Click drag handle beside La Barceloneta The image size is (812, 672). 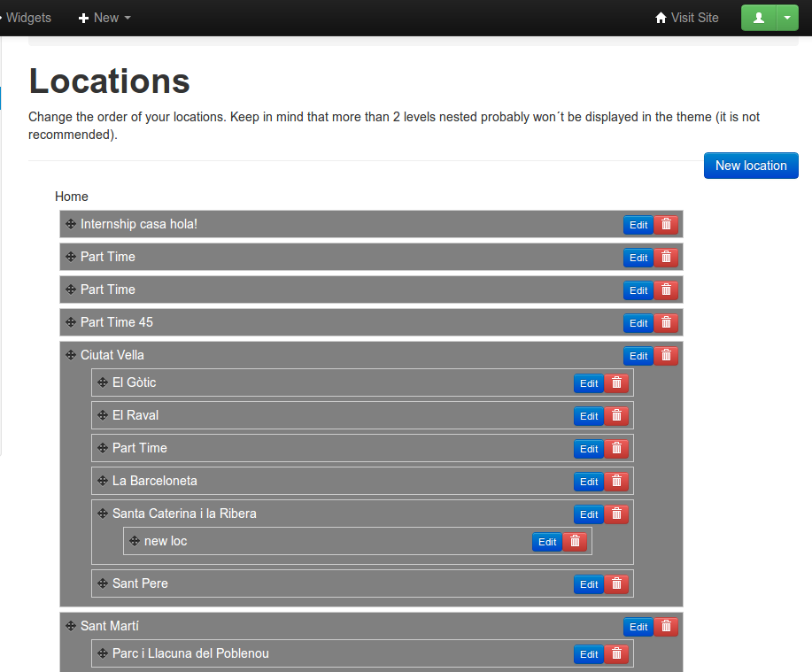click(103, 481)
